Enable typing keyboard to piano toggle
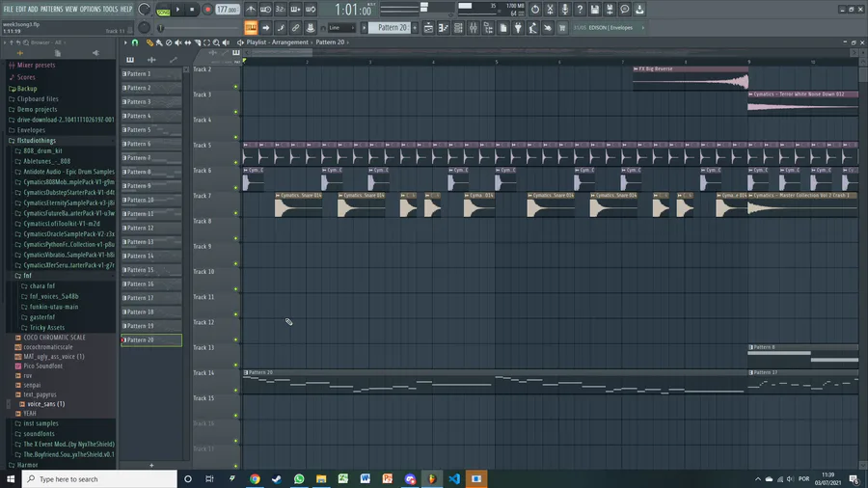The height and width of the screenshot is (488, 868). 251,28
